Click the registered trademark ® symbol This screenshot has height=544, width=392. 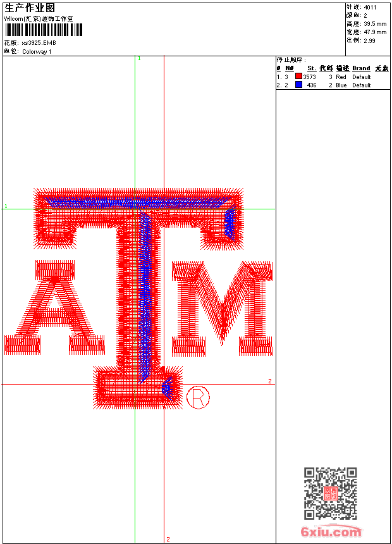(198, 397)
